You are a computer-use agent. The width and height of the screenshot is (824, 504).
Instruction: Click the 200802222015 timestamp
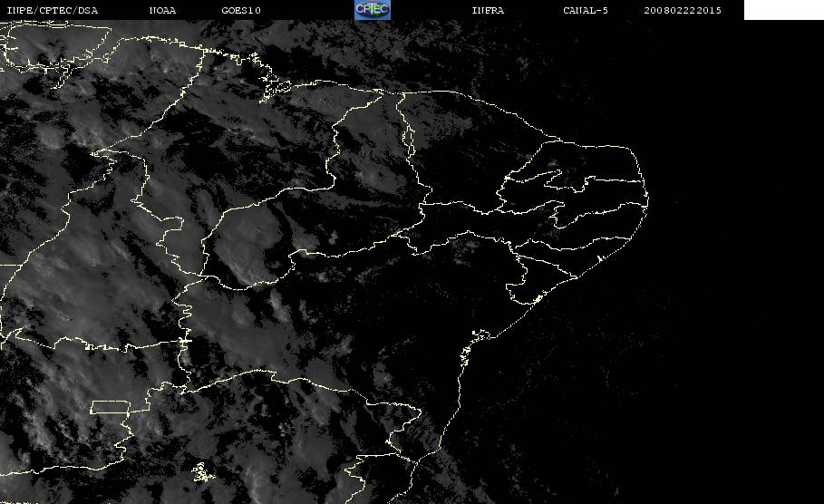click(x=683, y=11)
